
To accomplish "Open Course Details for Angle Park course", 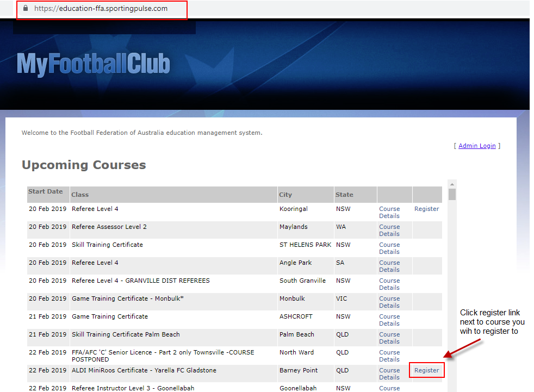I will [x=389, y=266].
